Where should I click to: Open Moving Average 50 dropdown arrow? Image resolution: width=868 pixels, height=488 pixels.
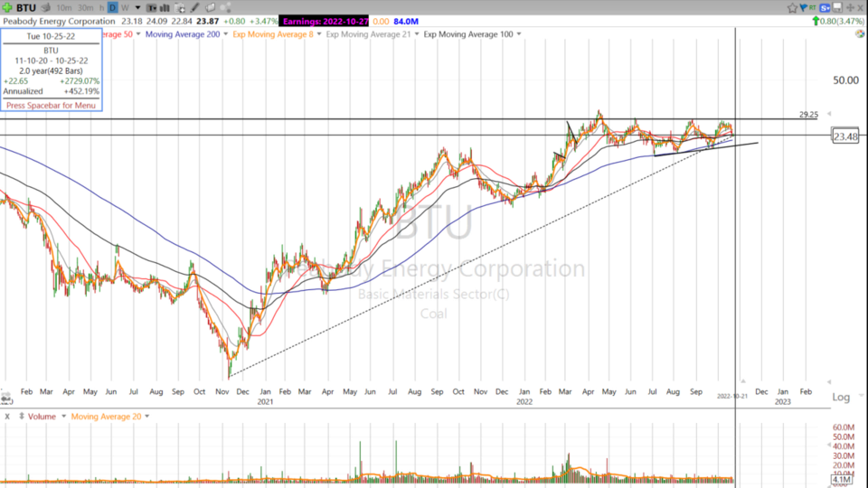click(138, 33)
